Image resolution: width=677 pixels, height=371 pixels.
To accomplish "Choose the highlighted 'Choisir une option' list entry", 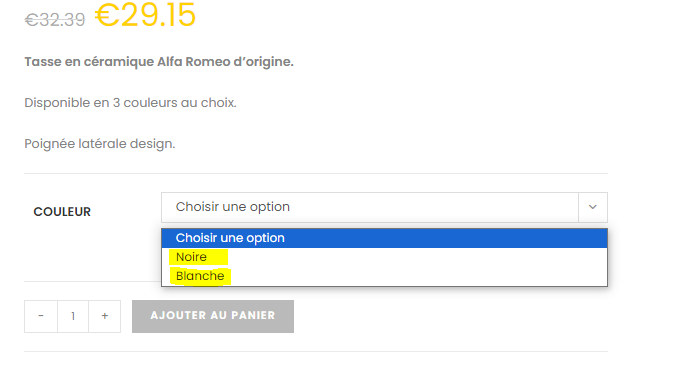I will [x=384, y=238].
